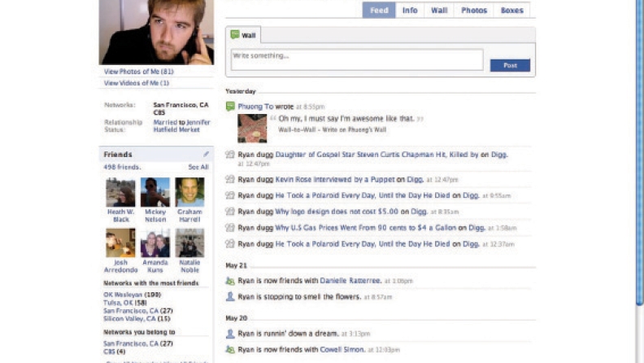This screenshot has width=644, height=363.
Task: Click the Phuong To name link
Action: (255, 107)
